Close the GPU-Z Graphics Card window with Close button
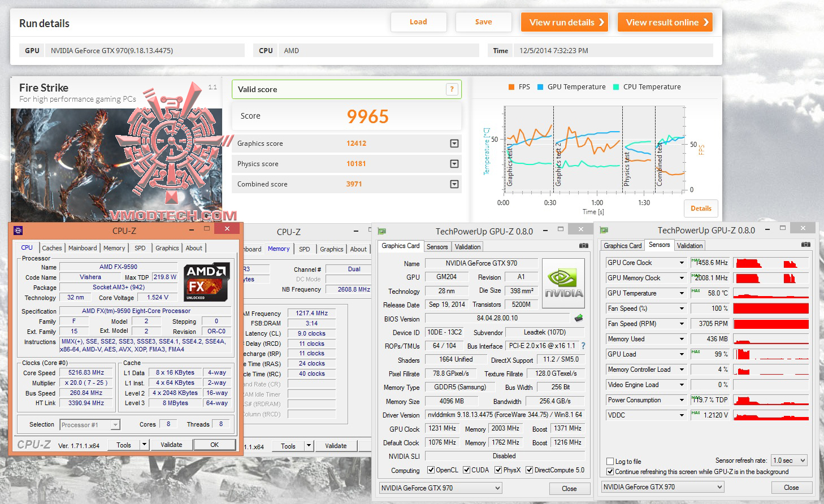Screen dimensions: 824x504 pos(569,489)
